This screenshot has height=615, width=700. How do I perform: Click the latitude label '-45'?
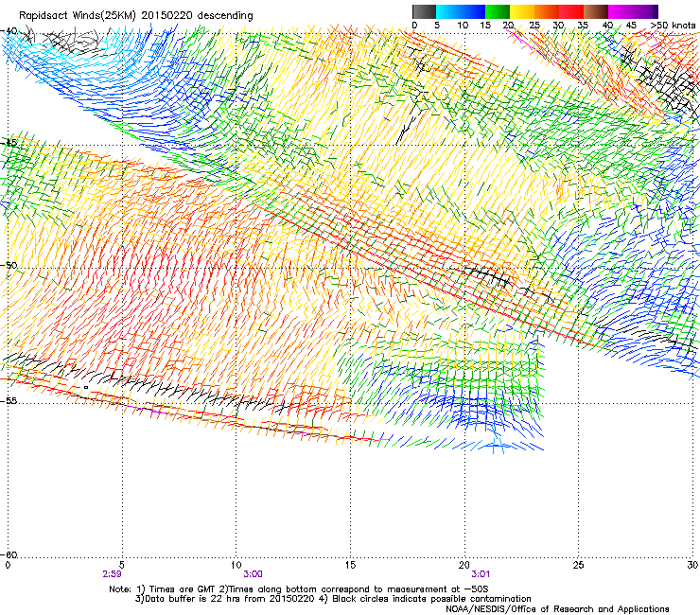[9, 143]
